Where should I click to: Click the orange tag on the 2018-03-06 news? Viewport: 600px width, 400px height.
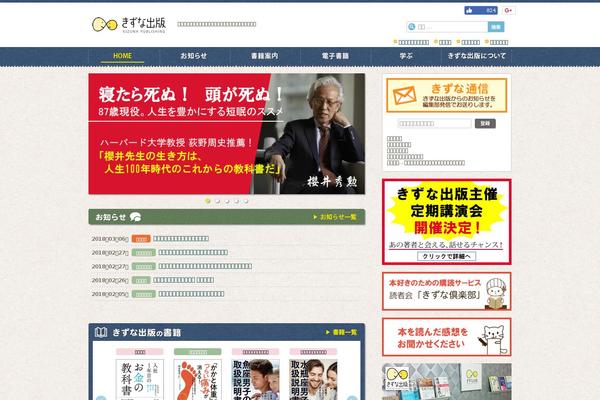pyautogui.click(x=141, y=238)
